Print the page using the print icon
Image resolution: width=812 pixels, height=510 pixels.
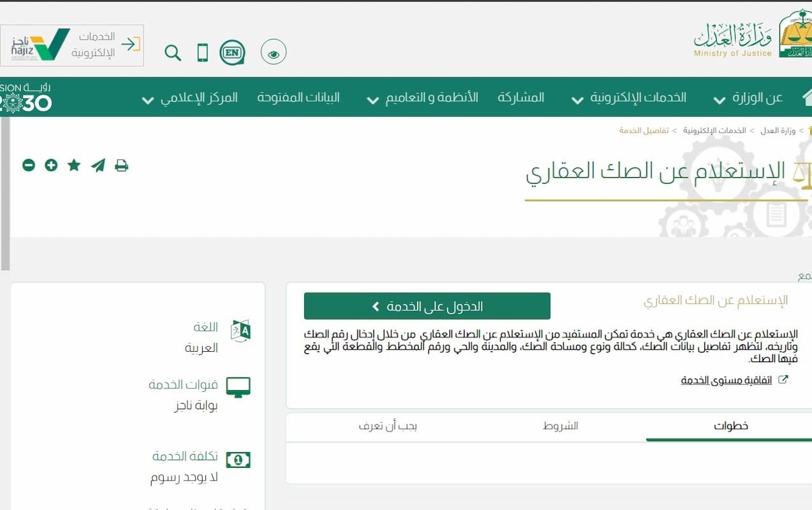[x=121, y=164]
